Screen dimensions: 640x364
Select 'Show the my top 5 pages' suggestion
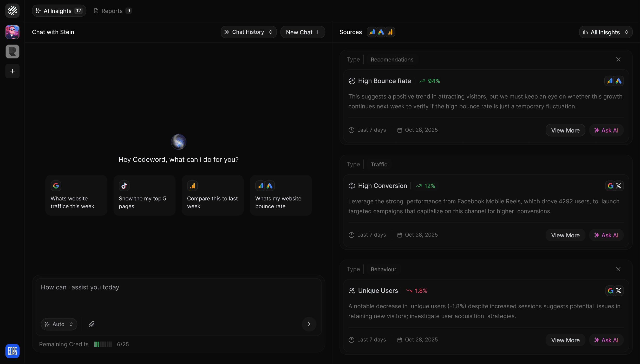pyautogui.click(x=145, y=195)
